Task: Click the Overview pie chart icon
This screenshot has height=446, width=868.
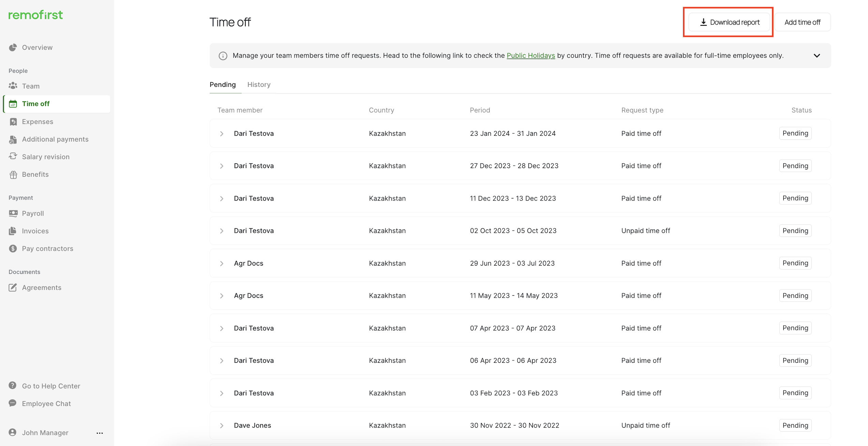Action: pos(13,47)
